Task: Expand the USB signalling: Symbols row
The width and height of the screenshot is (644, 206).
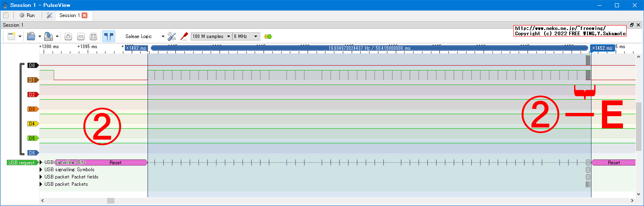Action: pos(41,170)
